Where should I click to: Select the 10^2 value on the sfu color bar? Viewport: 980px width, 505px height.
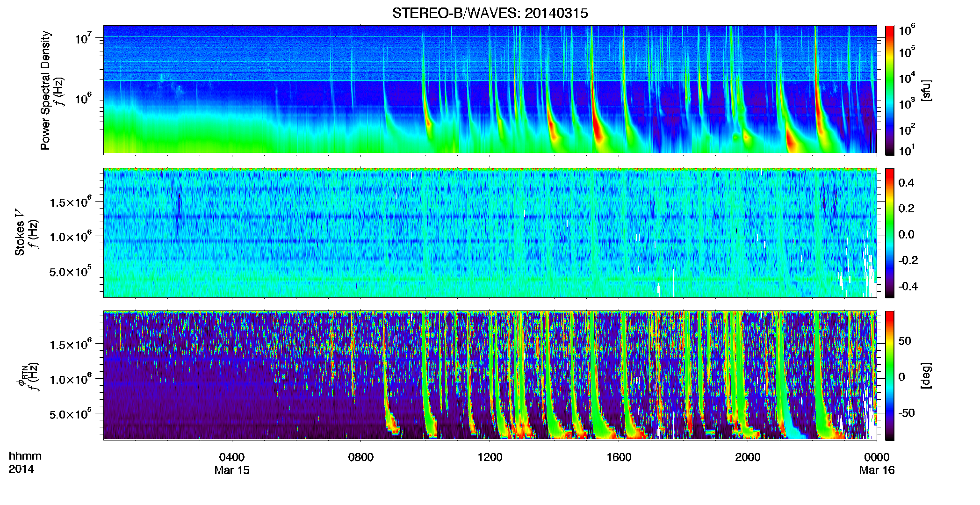907,129
